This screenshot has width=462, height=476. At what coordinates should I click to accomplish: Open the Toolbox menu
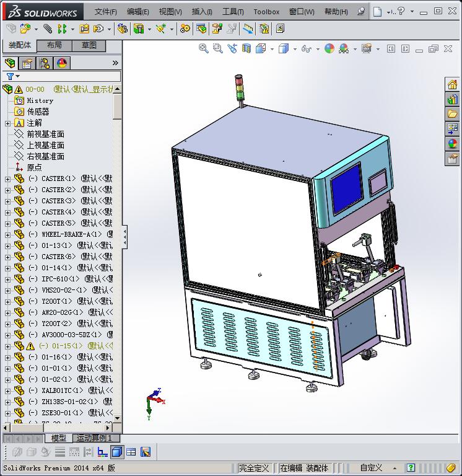point(266,12)
